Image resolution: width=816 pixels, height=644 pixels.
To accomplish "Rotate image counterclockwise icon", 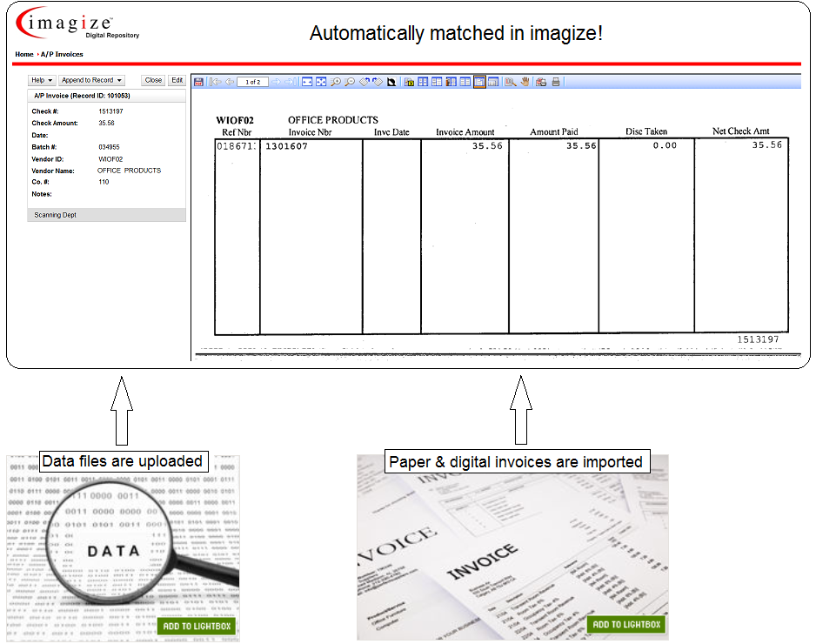I will 364,82.
